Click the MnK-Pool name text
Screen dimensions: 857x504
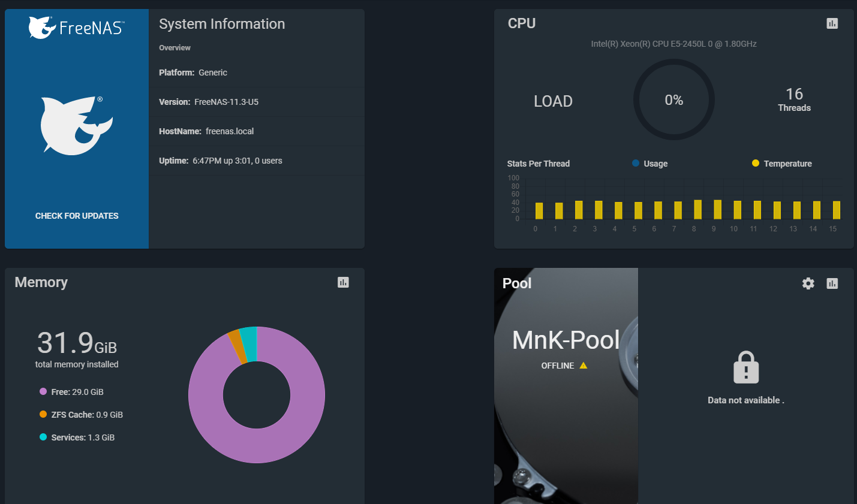(566, 340)
